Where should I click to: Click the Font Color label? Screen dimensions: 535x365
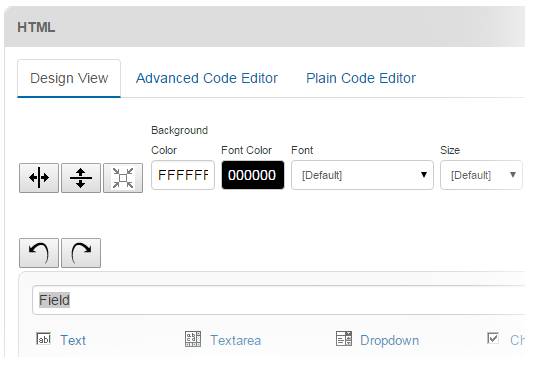pyautogui.click(x=246, y=150)
